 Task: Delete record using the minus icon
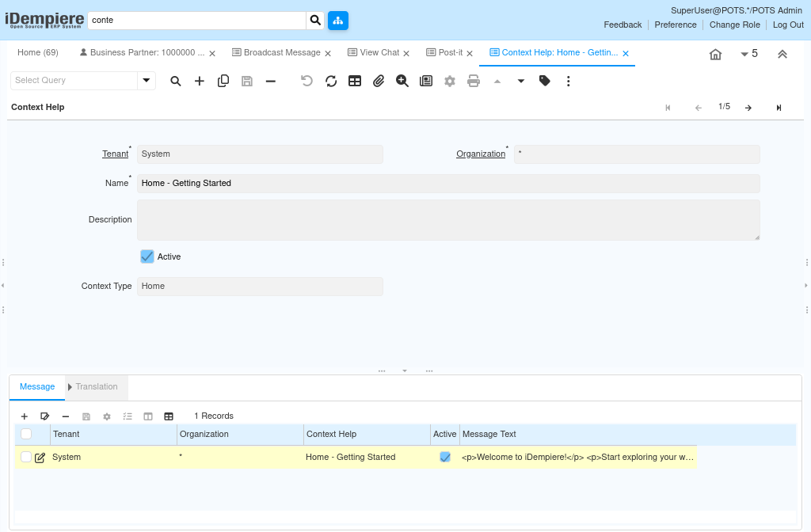[x=271, y=81]
